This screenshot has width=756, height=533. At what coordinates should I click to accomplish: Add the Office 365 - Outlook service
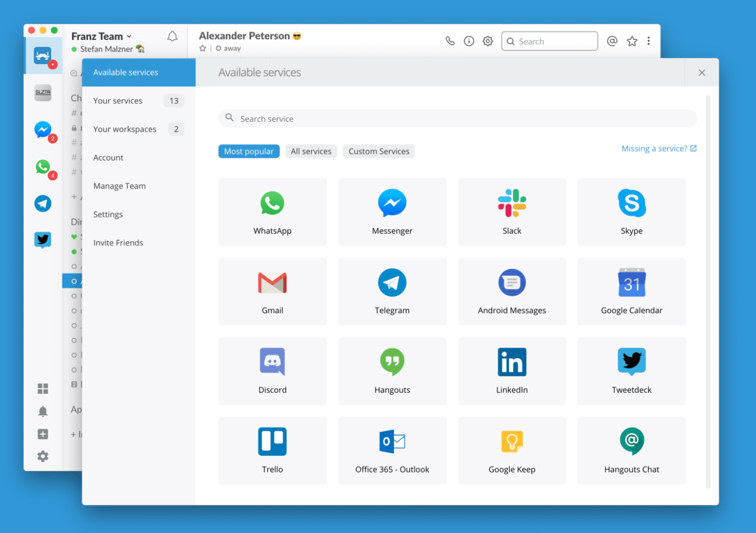point(392,450)
